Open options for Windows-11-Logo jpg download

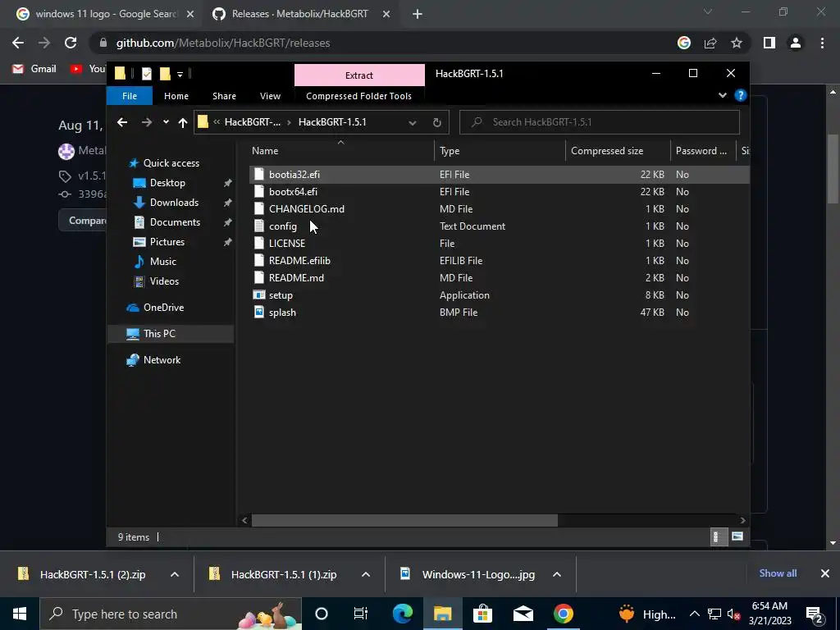[557, 574]
